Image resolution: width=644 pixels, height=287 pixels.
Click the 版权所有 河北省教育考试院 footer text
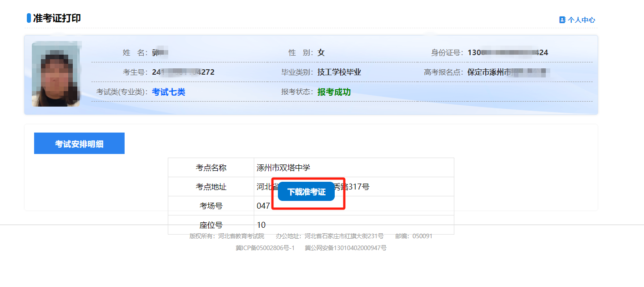pos(226,236)
